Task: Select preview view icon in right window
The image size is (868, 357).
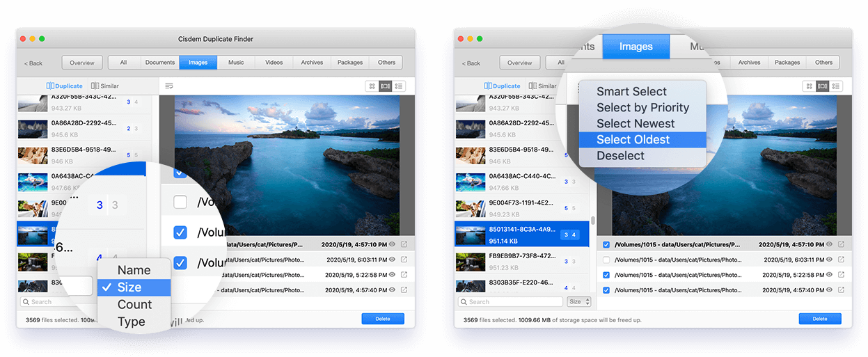Action: 823,86
